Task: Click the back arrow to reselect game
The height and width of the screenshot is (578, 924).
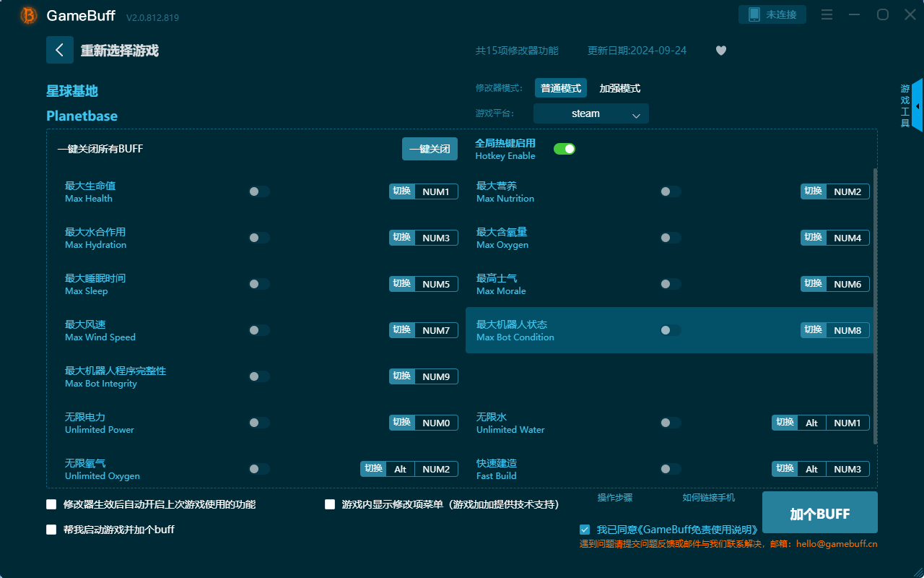Action: click(60, 49)
